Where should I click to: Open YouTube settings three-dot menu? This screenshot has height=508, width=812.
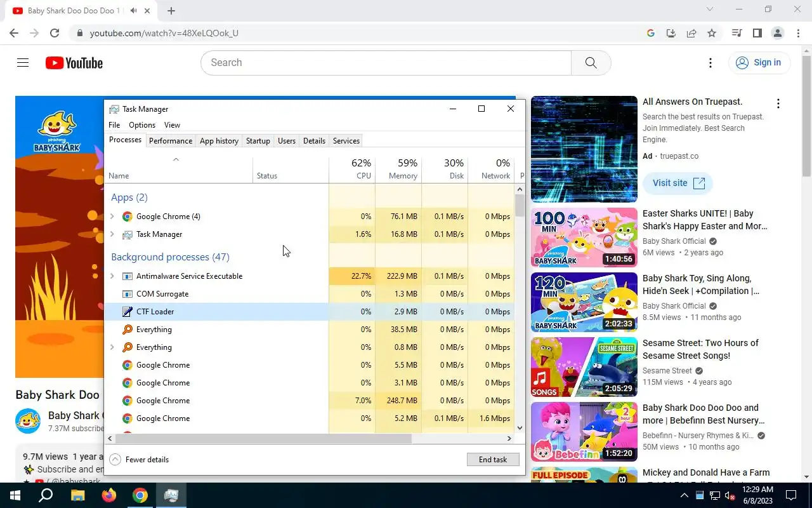710,63
